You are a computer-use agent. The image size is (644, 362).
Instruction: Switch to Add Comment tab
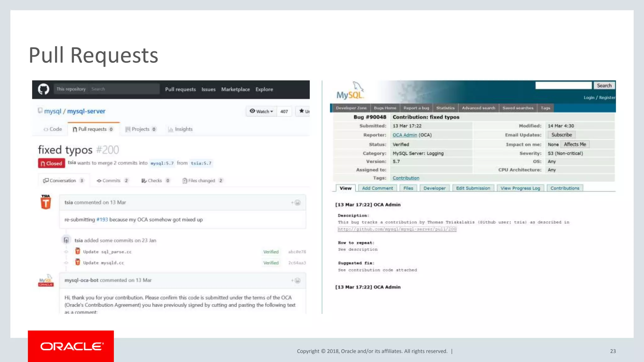click(x=377, y=188)
